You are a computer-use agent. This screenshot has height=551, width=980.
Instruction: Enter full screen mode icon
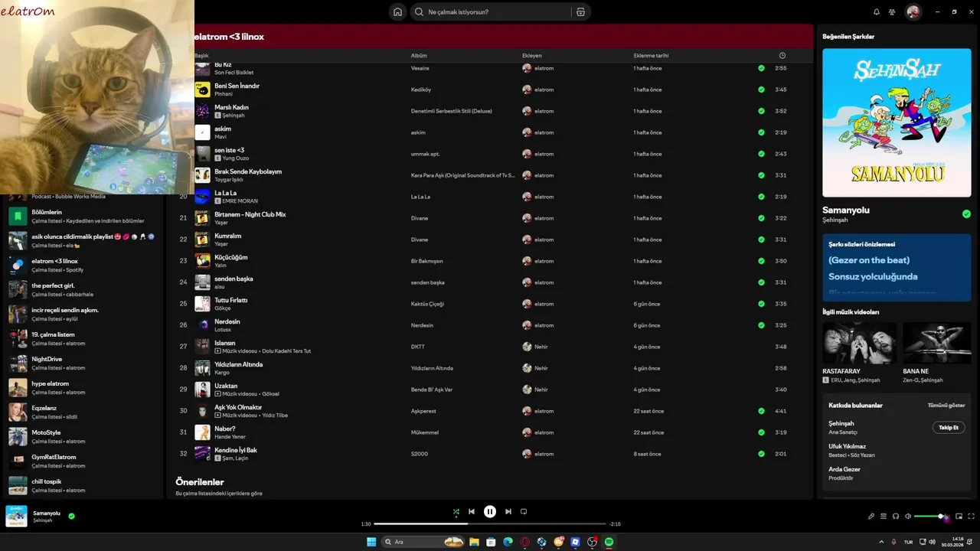tap(972, 517)
